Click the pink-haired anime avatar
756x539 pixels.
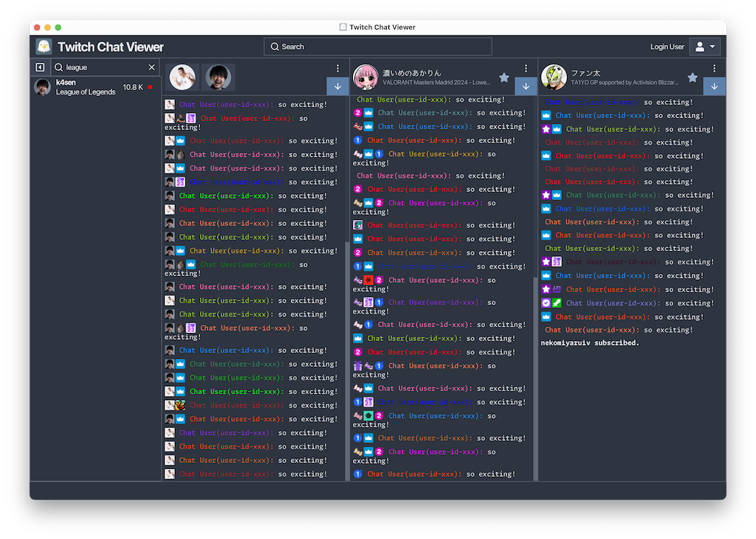tap(366, 77)
